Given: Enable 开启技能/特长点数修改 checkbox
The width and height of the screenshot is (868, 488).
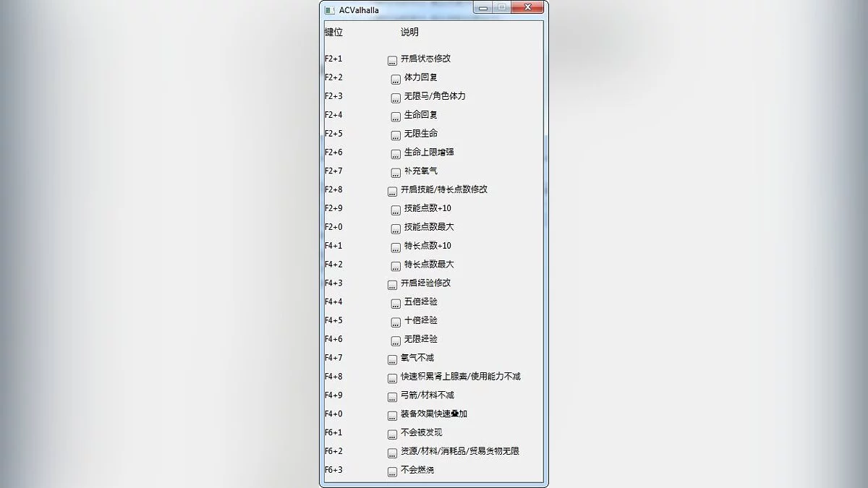Looking at the screenshot, I should coord(392,192).
